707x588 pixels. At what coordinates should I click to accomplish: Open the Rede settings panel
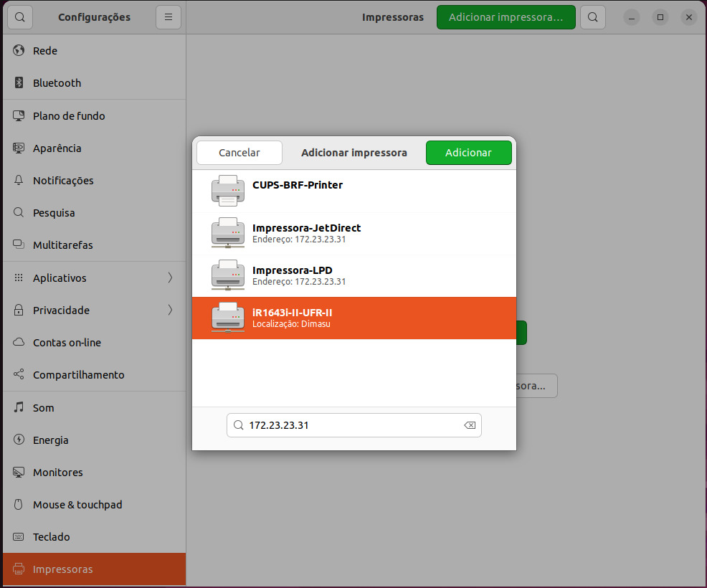45,51
